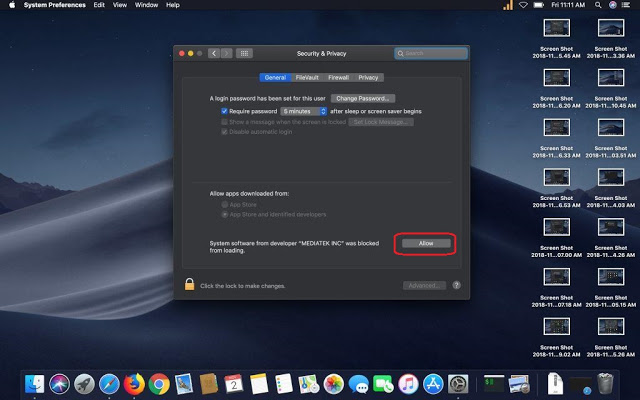Launch Google Chrome from the dock
The width and height of the screenshot is (640, 400).
[x=159, y=383]
